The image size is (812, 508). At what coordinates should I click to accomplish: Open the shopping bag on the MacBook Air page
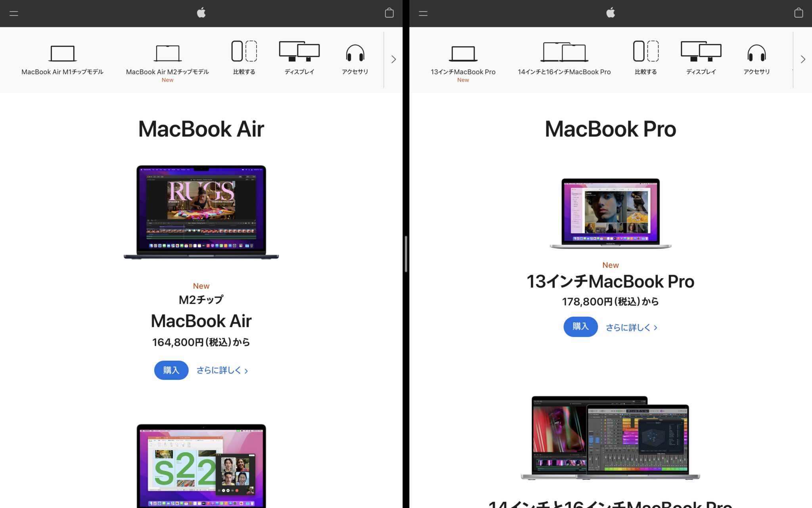(389, 13)
